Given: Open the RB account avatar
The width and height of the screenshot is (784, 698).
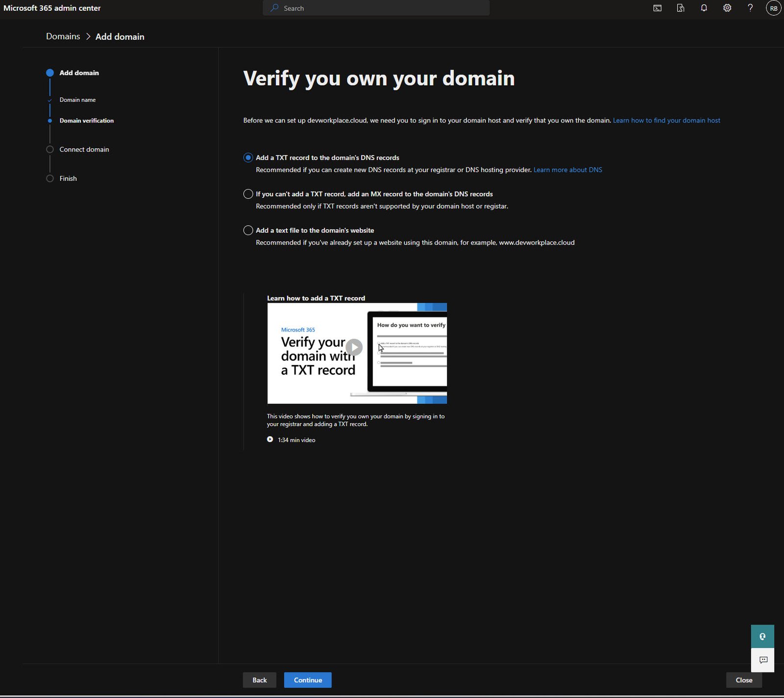Looking at the screenshot, I should point(773,8).
